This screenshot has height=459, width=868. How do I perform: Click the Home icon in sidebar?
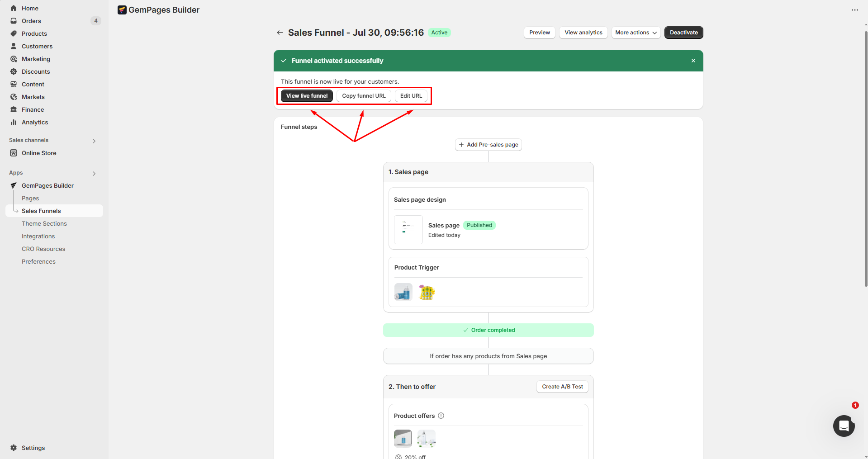click(14, 8)
